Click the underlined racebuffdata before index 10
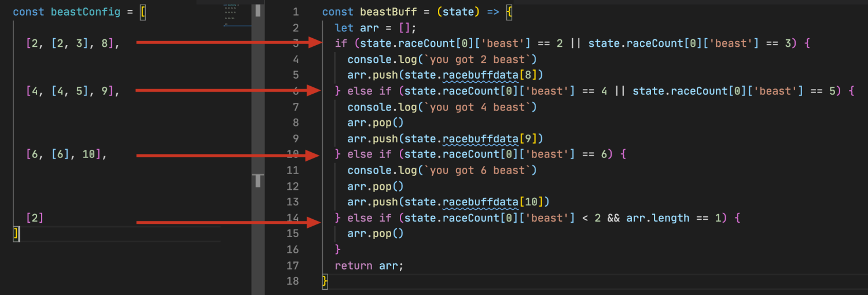This screenshot has width=868, height=295. [x=480, y=202]
